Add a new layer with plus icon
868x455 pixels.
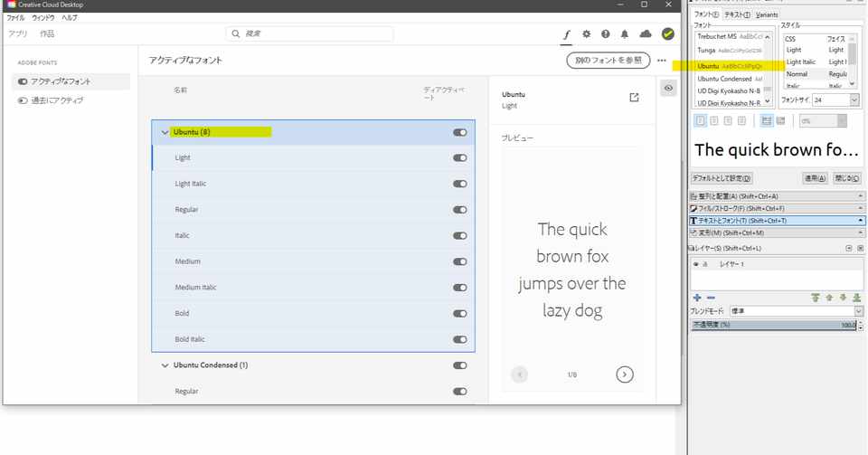click(697, 298)
